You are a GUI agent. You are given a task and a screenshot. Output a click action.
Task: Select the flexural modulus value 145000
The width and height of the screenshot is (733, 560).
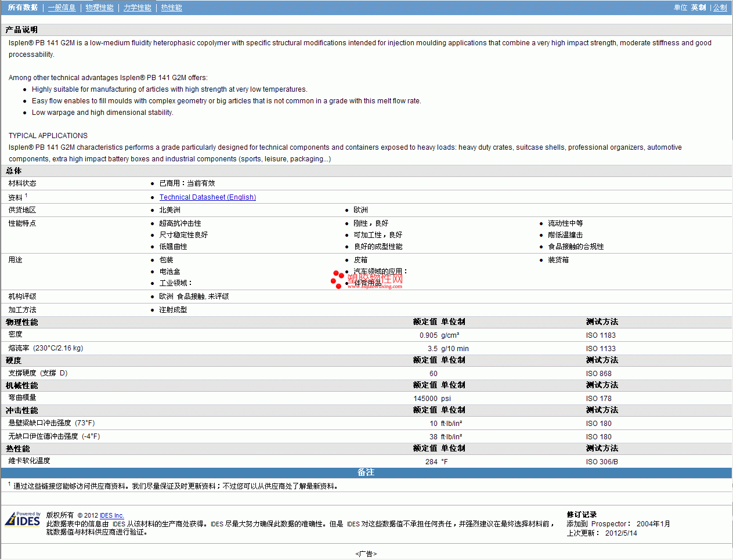[x=425, y=399]
